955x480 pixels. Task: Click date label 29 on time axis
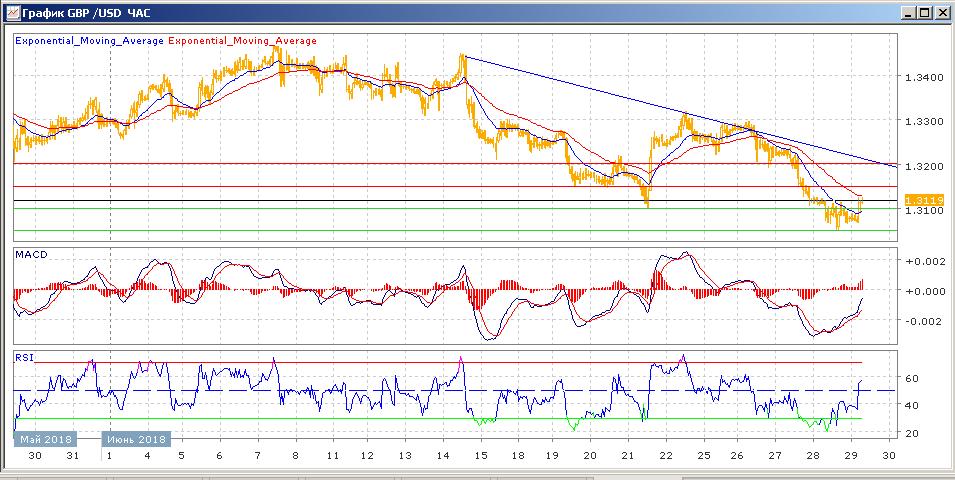[851, 456]
